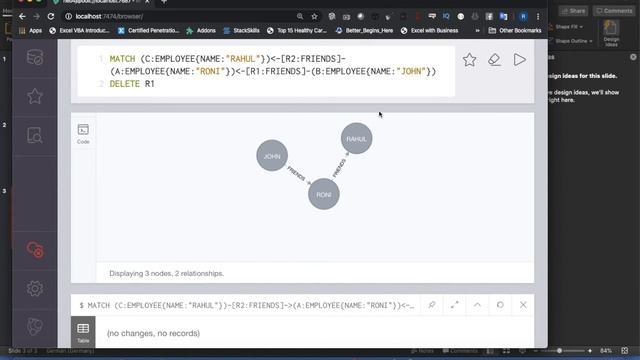The height and width of the screenshot is (360, 640).
Task: Open About Neo4j icon in sidebar
Action: [35, 327]
